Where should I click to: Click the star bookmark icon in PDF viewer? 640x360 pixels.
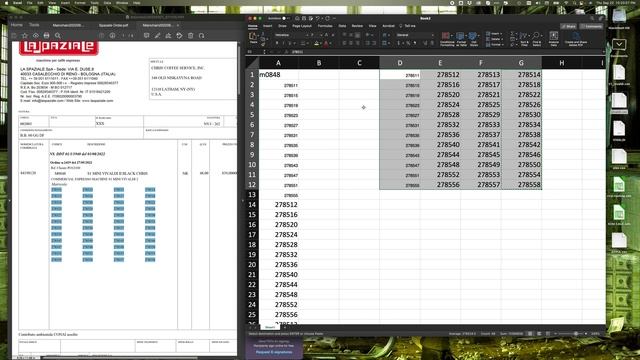[x=24, y=36]
